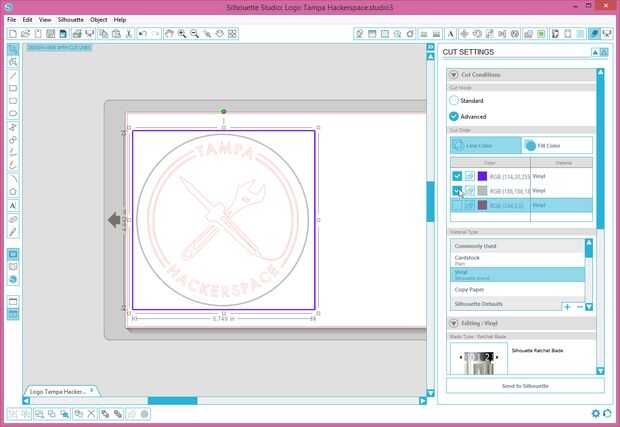Click the Zoom In magnifier icon
620x427 pixels.
point(182,34)
